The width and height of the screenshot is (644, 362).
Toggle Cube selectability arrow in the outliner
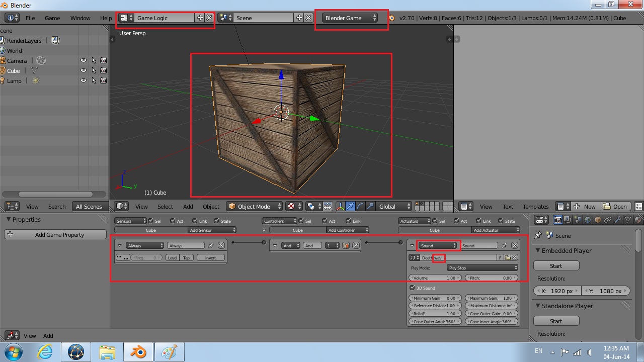pos(94,70)
